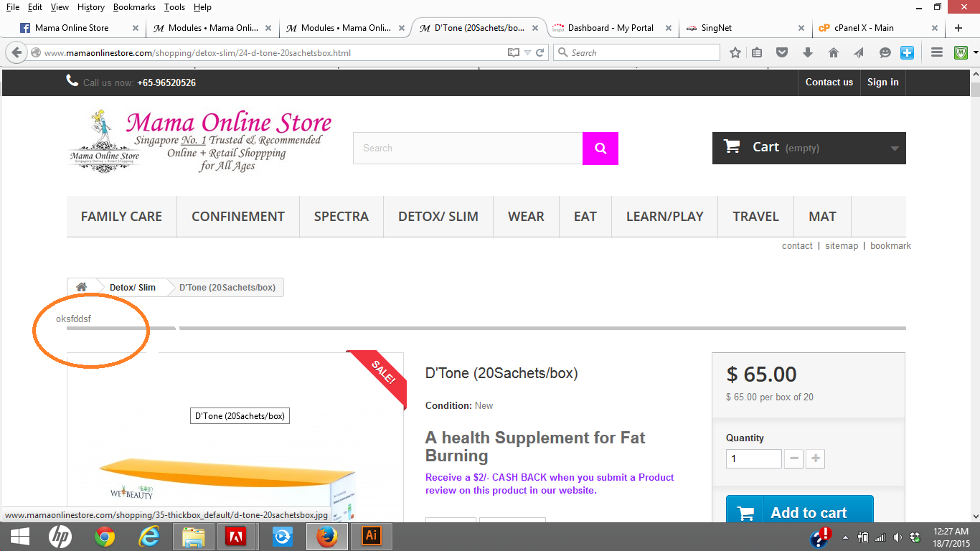The height and width of the screenshot is (551, 980).
Task: Open the address bar history dropdown arrow
Action: [527, 52]
